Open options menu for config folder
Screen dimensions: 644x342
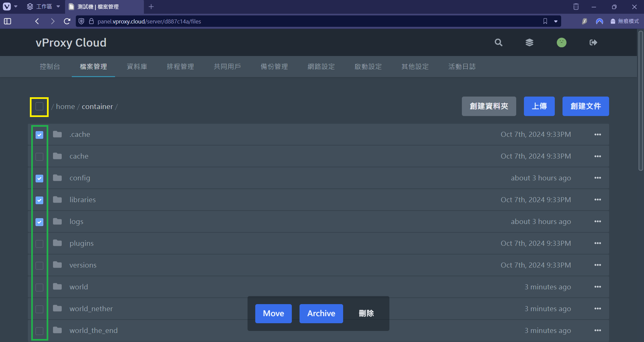click(x=597, y=178)
